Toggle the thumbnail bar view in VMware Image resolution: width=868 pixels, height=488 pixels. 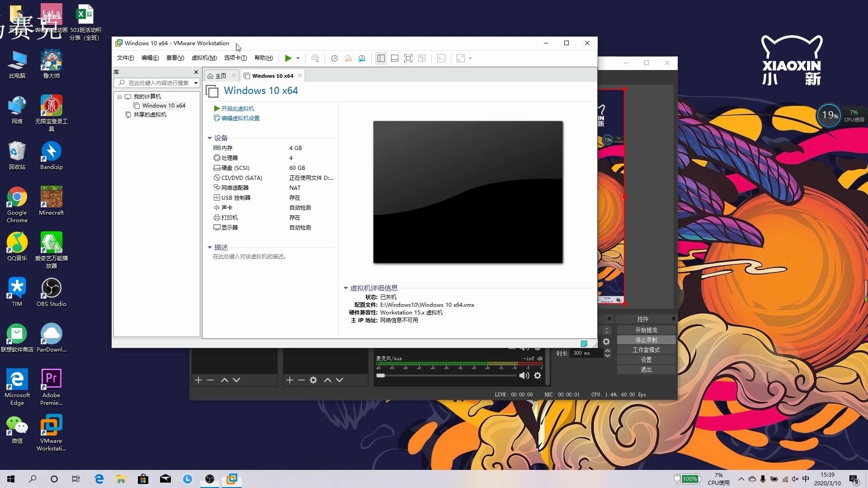pos(394,58)
